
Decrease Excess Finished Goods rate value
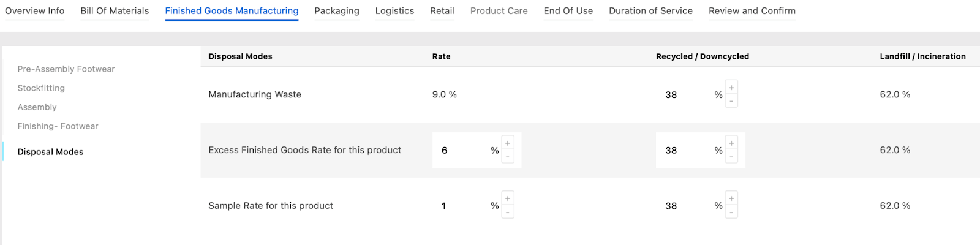[508, 157]
